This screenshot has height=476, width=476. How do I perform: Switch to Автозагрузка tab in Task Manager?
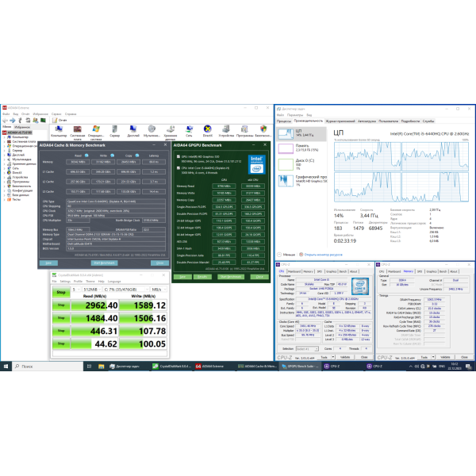coord(367,121)
